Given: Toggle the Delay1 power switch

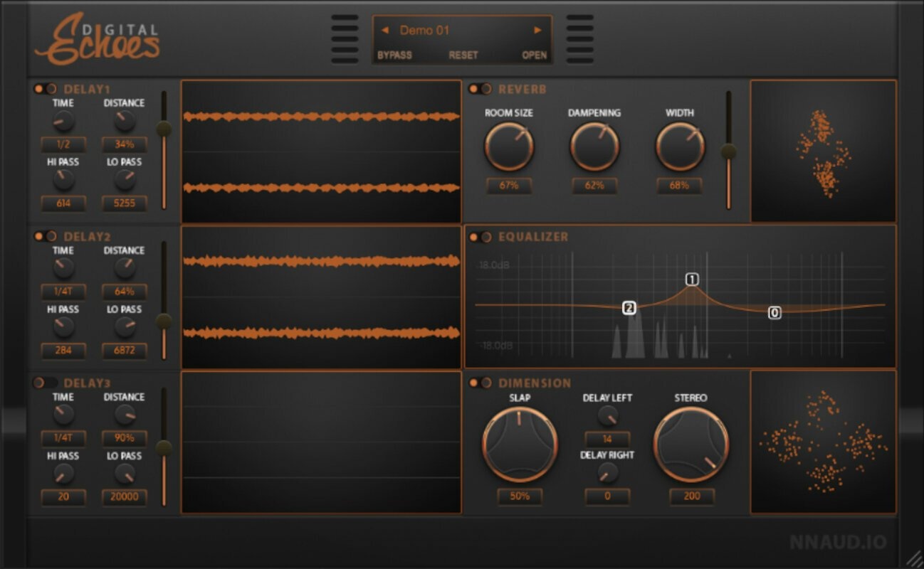Looking at the screenshot, I should click(45, 89).
